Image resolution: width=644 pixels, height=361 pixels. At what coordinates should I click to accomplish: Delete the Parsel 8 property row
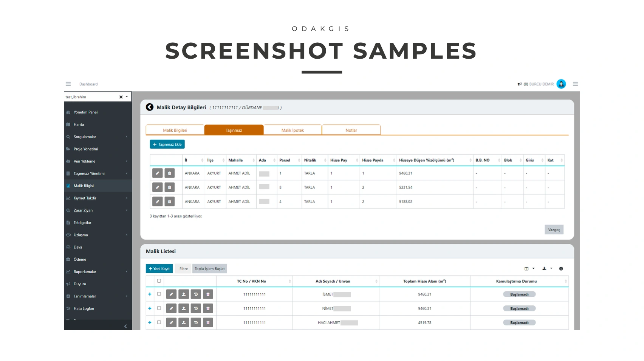coord(169,187)
